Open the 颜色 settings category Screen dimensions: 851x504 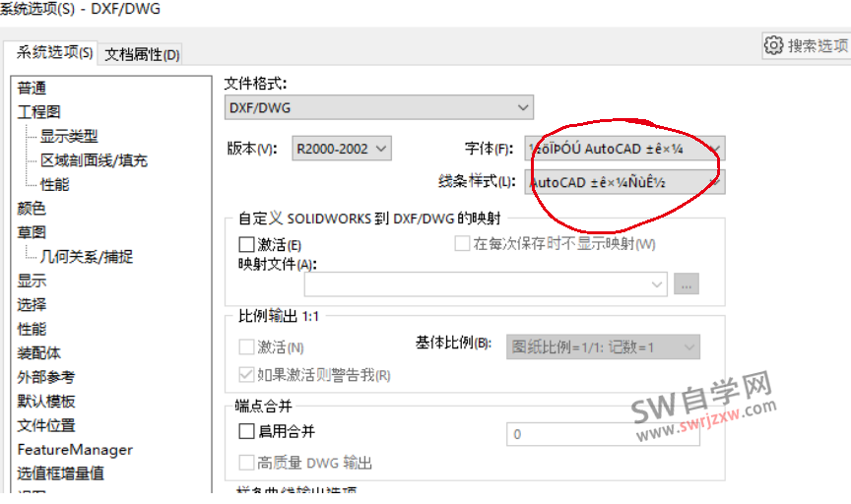pyautogui.click(x=32, y=208)
